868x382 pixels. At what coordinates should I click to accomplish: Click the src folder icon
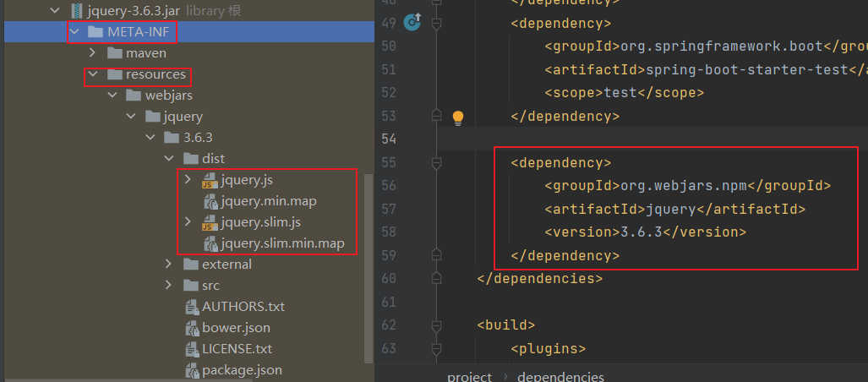coord(190,286)
